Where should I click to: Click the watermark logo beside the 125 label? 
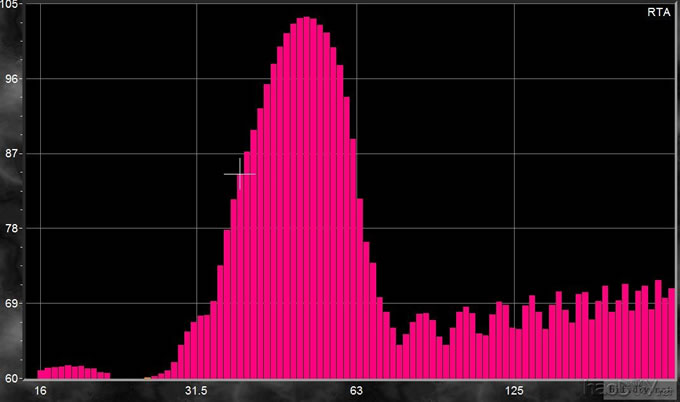[x=618, y=386]
